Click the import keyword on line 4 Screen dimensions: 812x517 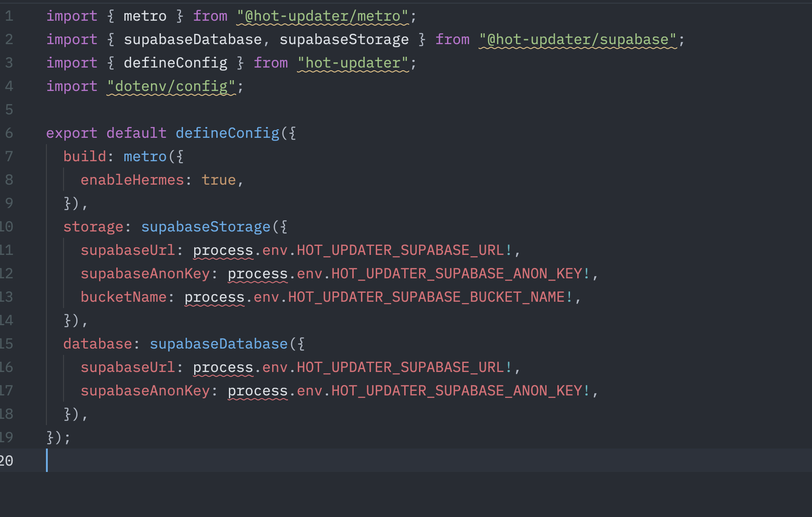coord(72,86)
